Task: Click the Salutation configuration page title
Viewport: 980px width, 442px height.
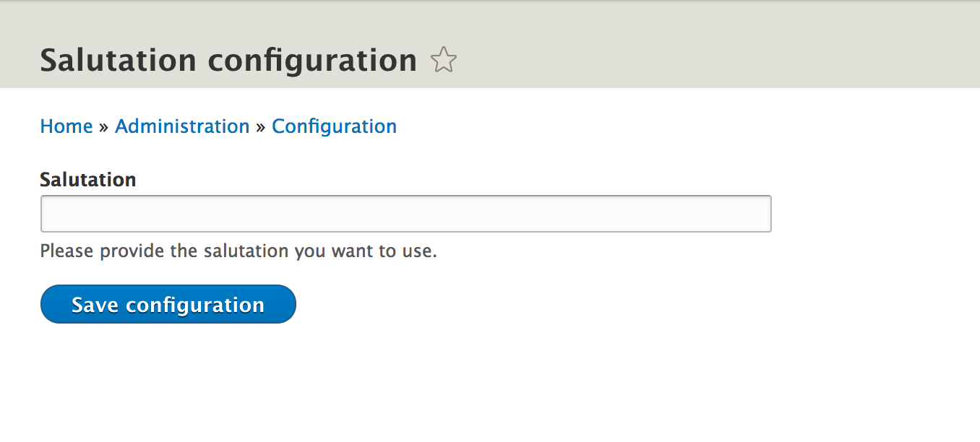Action: [x=228, y=60]
